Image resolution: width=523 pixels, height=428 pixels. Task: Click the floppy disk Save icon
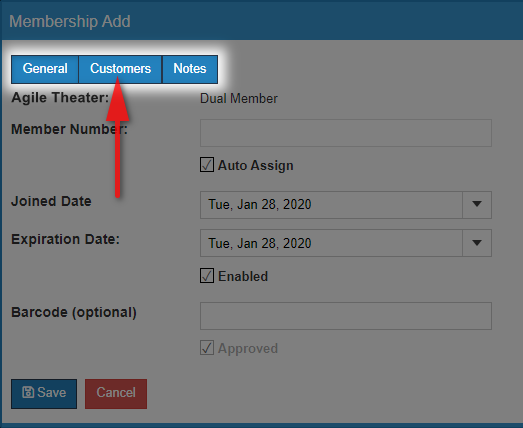28,392
